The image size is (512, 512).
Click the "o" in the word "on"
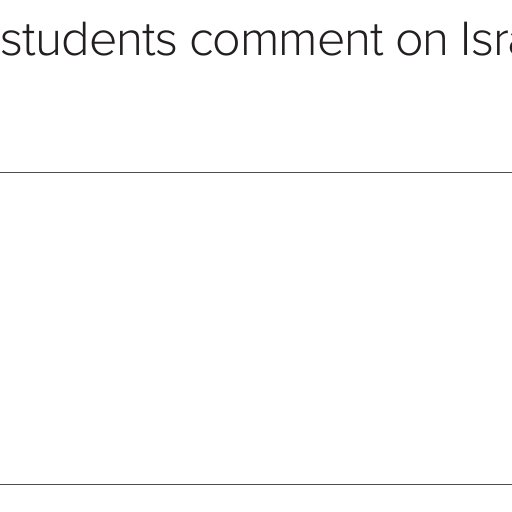pos(409,44)
